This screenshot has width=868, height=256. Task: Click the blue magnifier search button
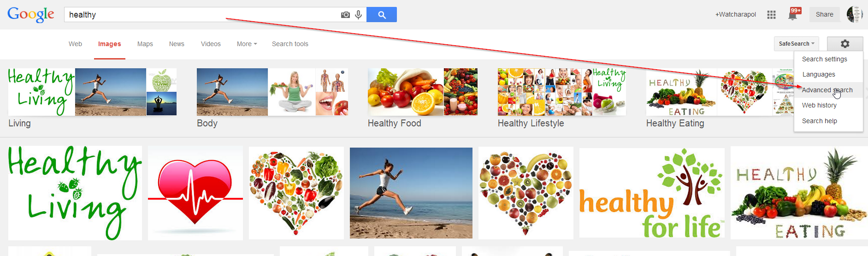[x=382, y=15]
